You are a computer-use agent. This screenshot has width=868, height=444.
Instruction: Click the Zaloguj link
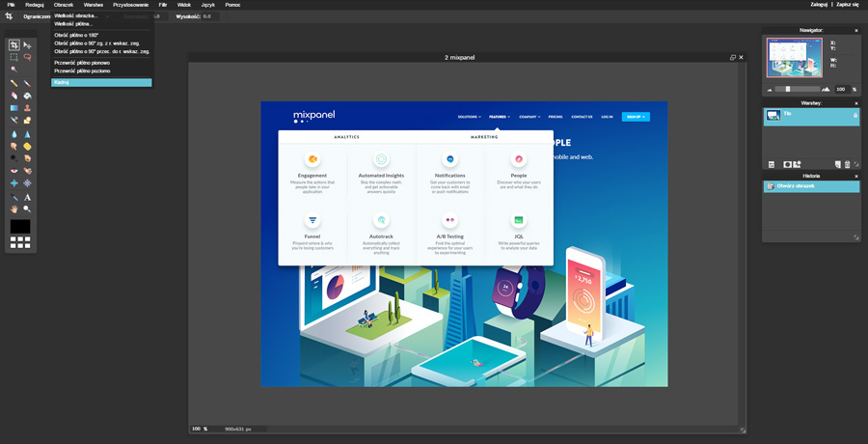[x=819, y=5]
